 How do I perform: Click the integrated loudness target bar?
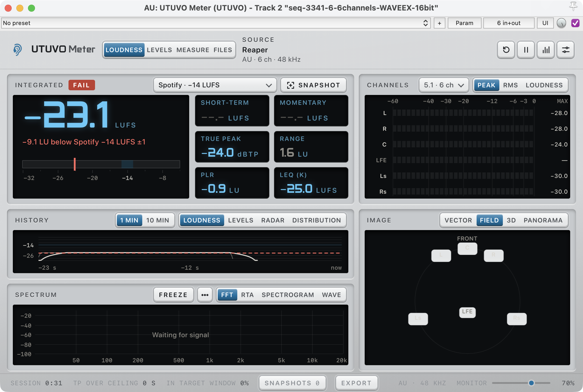pos(101,164)
